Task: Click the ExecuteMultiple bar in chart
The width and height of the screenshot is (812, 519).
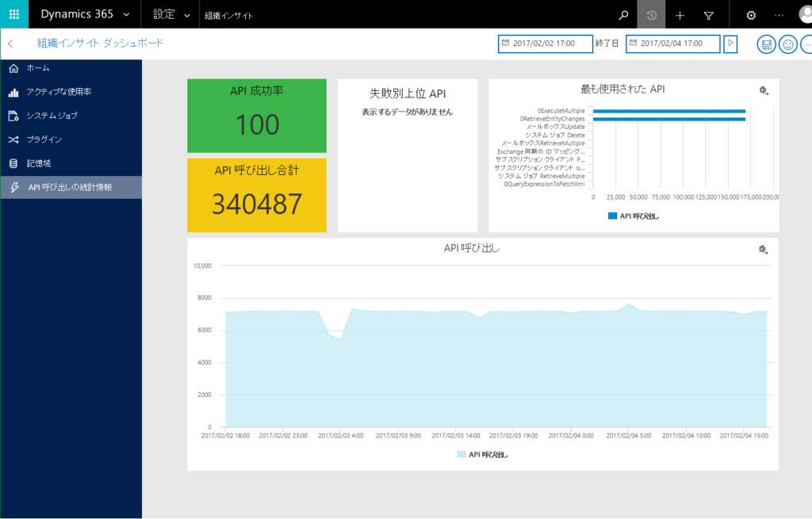Action: 669,111
